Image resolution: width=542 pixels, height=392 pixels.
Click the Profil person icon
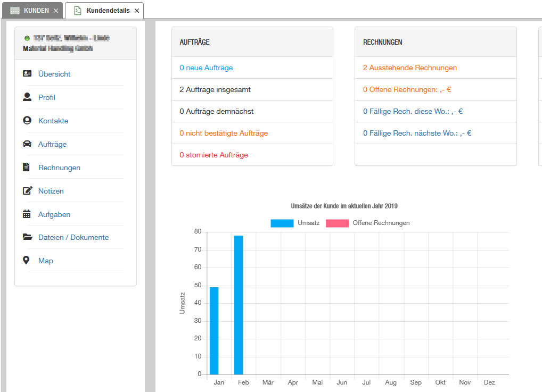[x=27, y=97]
